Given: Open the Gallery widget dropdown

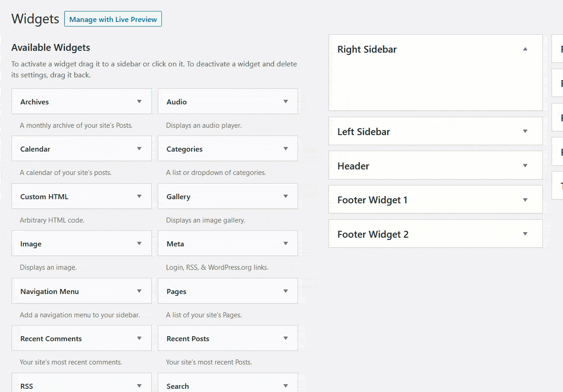Looking at the screenshot, I should [x=286, y=196].
